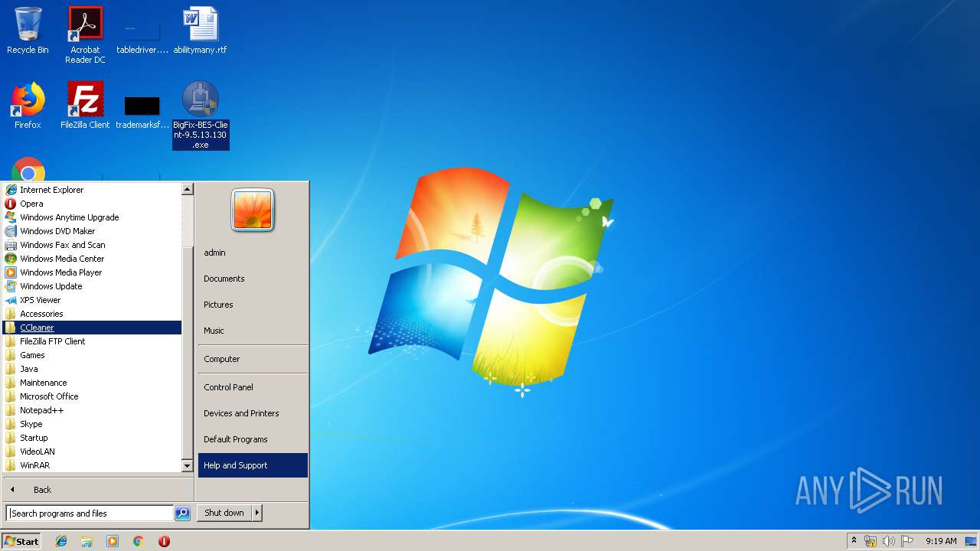Open Windows Anytime Upgrade
This screenshot has width=980, height=551.
(92, 217)
